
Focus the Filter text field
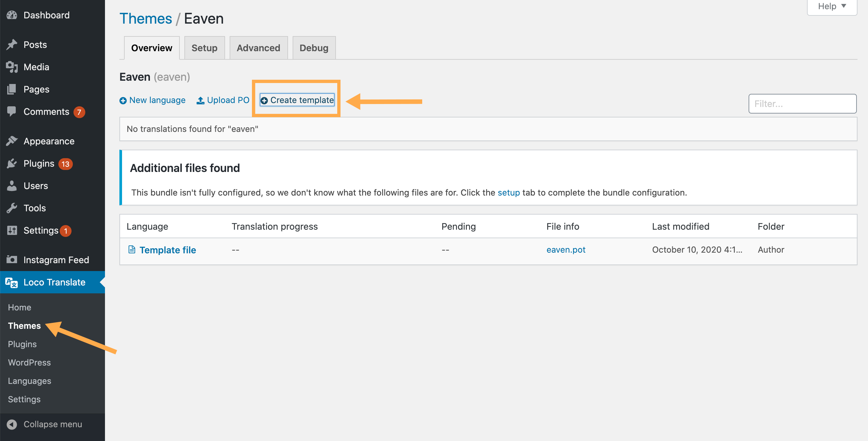click(x=802, y=103)
